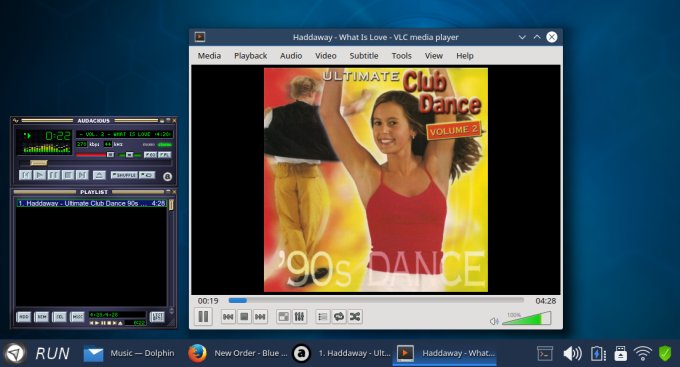The width and height of the screenshot is (680, 367).
Task: Click Audacious stop button
Action: (x=68, y=175)
